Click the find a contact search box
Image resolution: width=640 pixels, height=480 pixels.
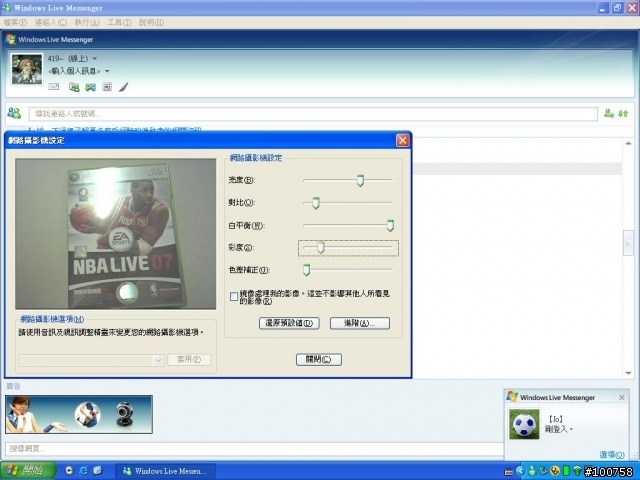click(313, 113)
